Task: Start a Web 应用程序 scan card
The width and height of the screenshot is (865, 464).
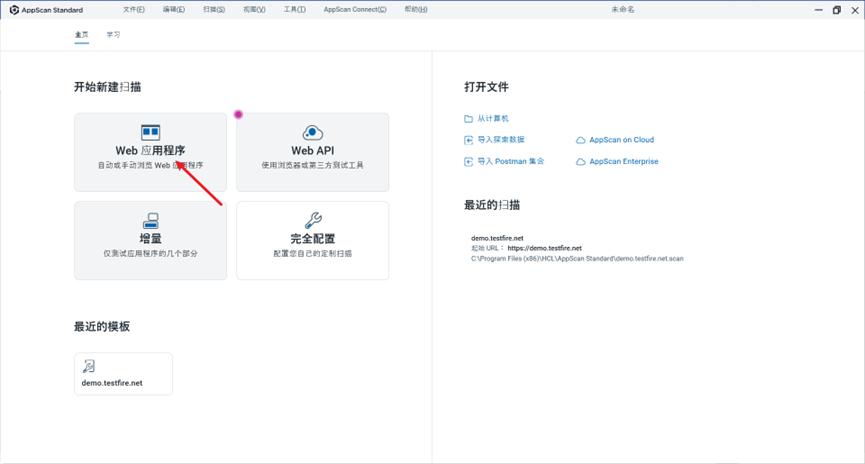Action: click(x=151, y=152)
